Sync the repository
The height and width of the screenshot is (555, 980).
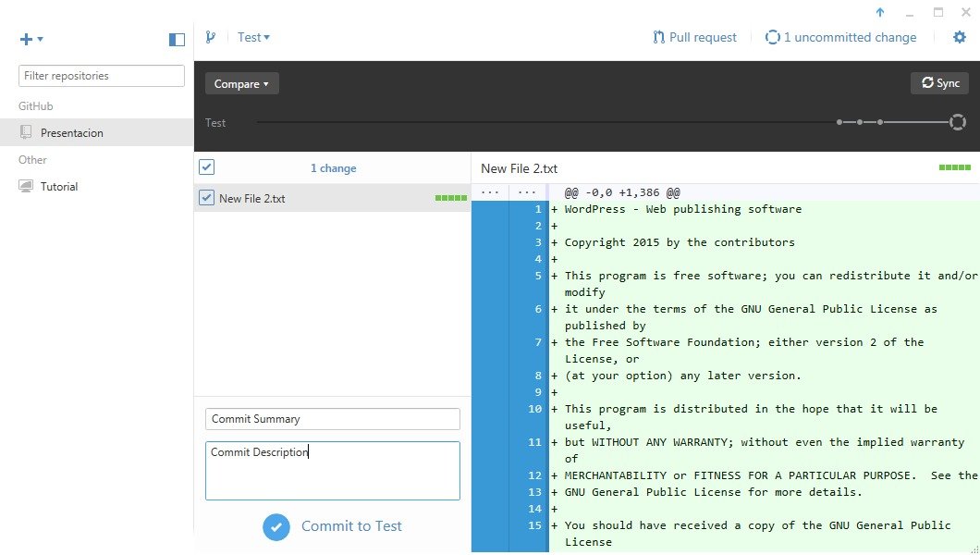click(940, 83)
